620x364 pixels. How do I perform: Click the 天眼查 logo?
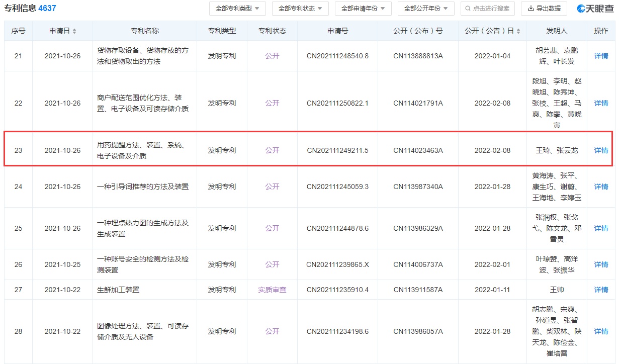(595, 9)
